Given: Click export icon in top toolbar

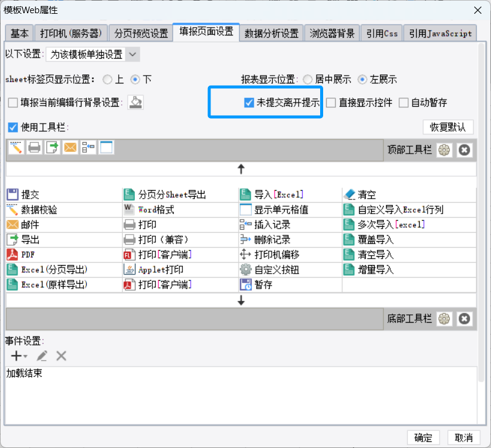Looking at the screenshot, I should tap(52, 148).
